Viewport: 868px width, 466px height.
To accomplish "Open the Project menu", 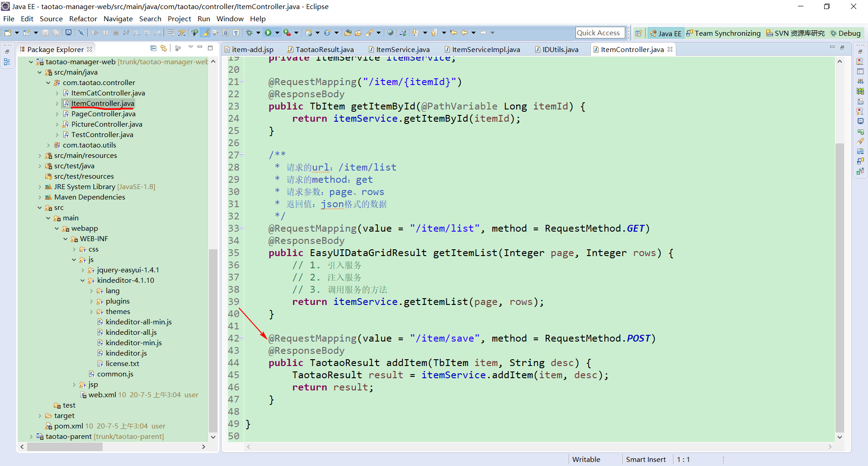I will 179,19.
